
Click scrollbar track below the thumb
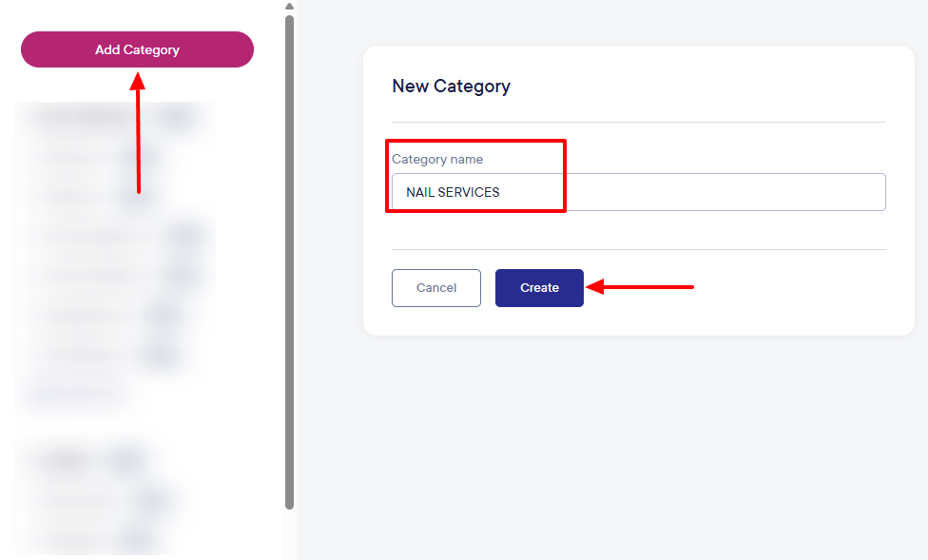[289, 532]
